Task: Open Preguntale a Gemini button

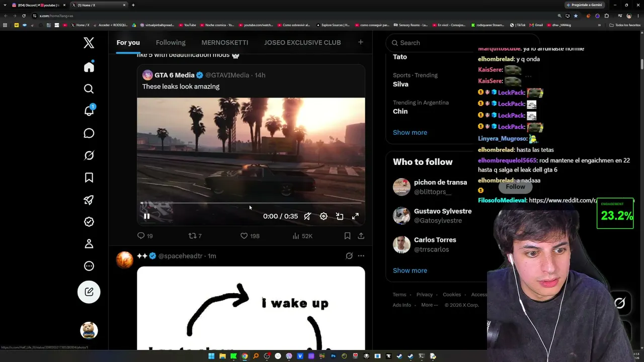Action: 584,5
